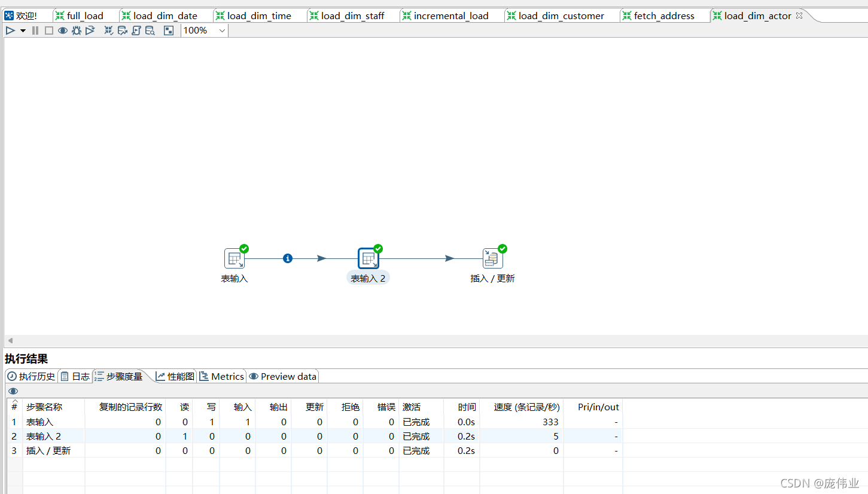Click the 时间 column header
The width and height of the screenshot is (868, 494).
(462, 407)
